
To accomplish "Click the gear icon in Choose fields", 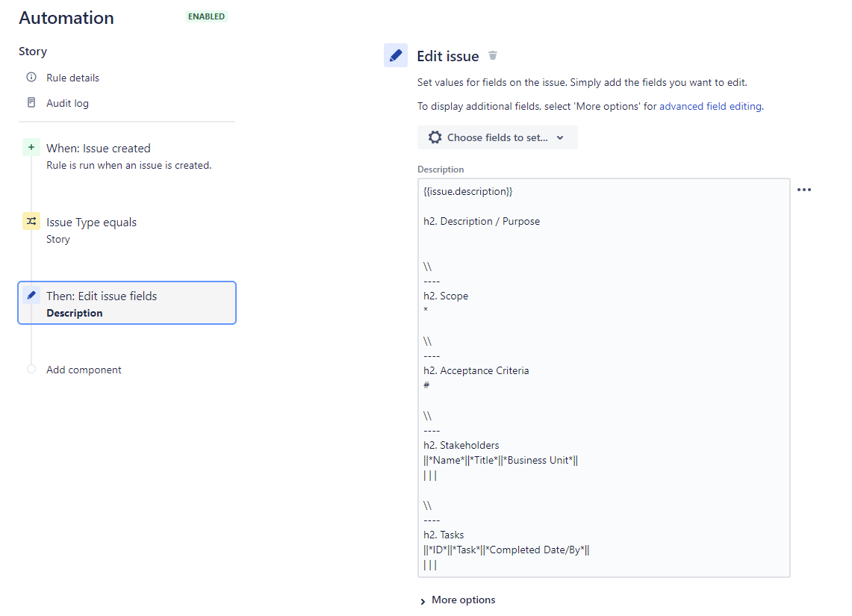I will click(x=435, y=137).
